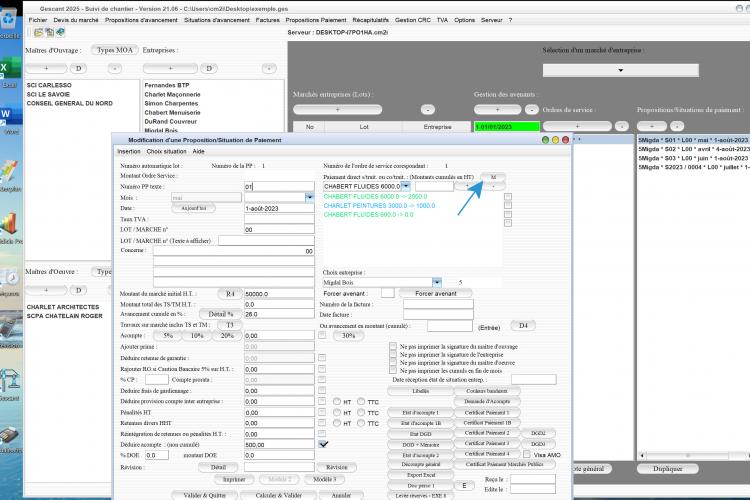This screenshot has height=500, width=750.
Task: Click the Calculer & Valider button
Action: pyautogui.click(x=278, y=495)
